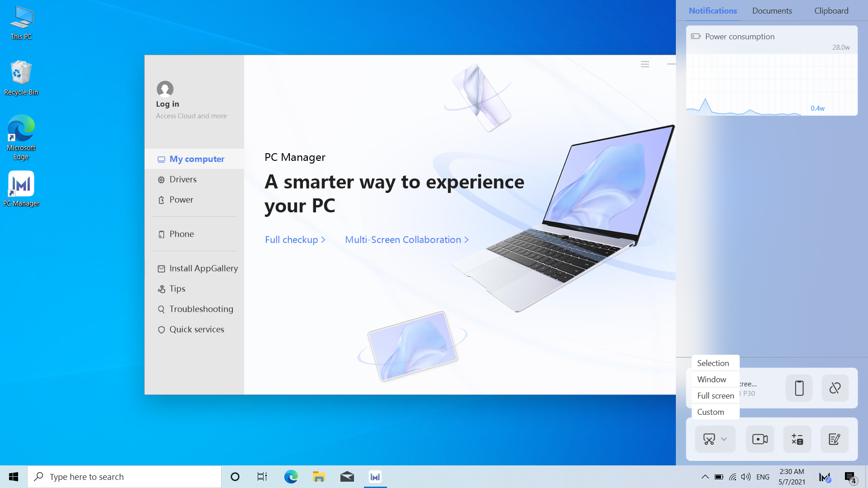The height and width of the screenshot is (488, 868).
Task: Open the hamburger menu in PC Manager
Action: tap(645, 64)
